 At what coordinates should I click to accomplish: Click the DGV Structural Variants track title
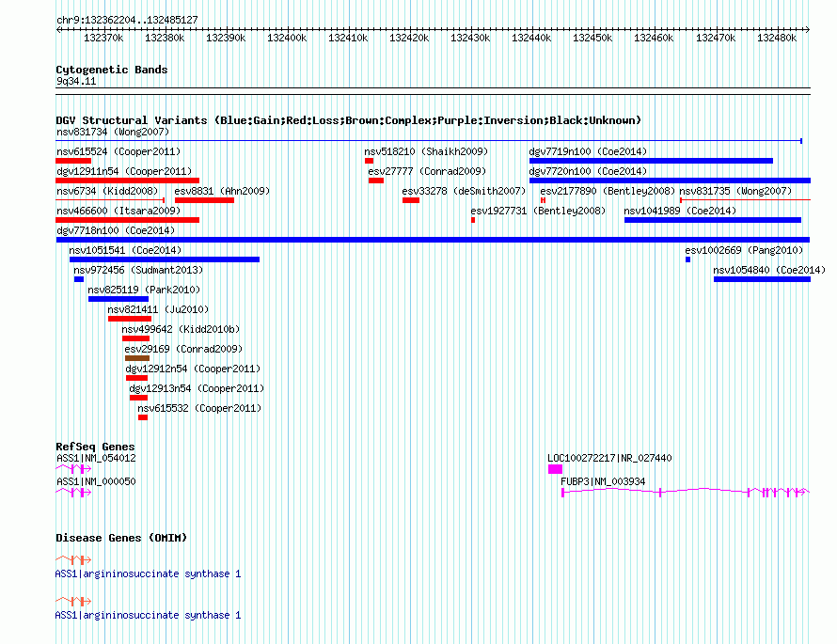[349, 120]
